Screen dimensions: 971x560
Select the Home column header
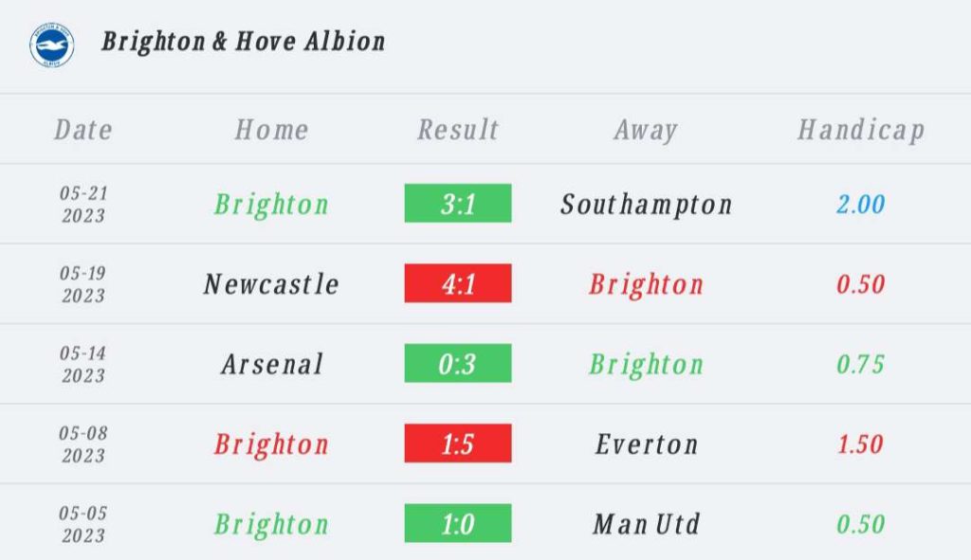pyautogui.click(x=271, y=130)
